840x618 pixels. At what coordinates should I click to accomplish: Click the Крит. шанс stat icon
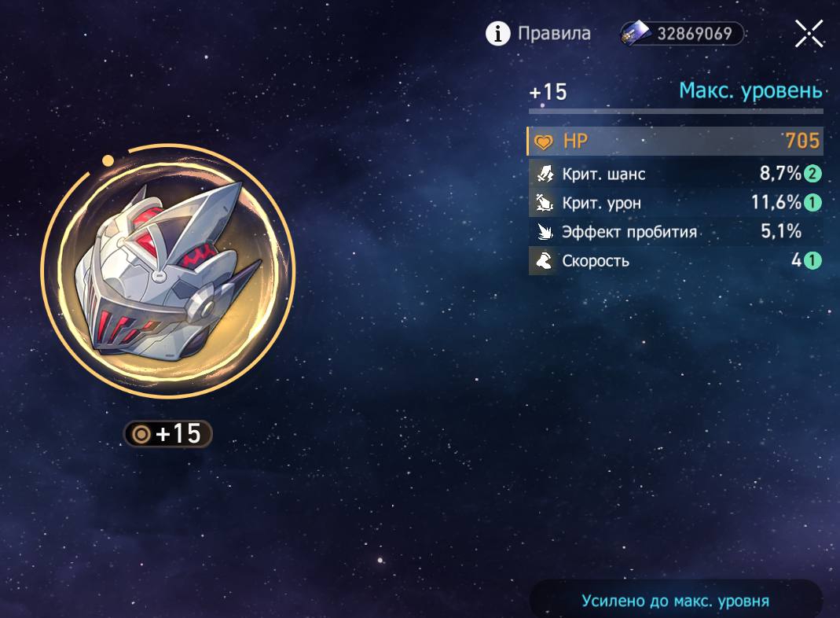click(x=545, y=174)
